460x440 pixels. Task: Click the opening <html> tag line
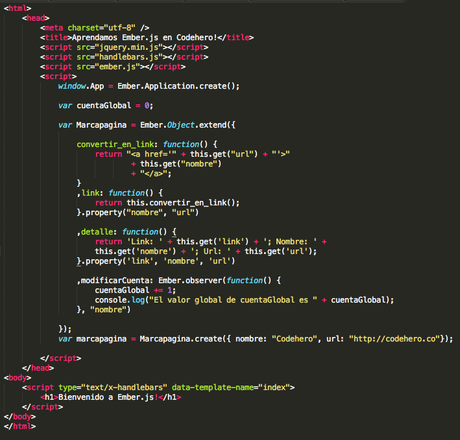(18, 8)
